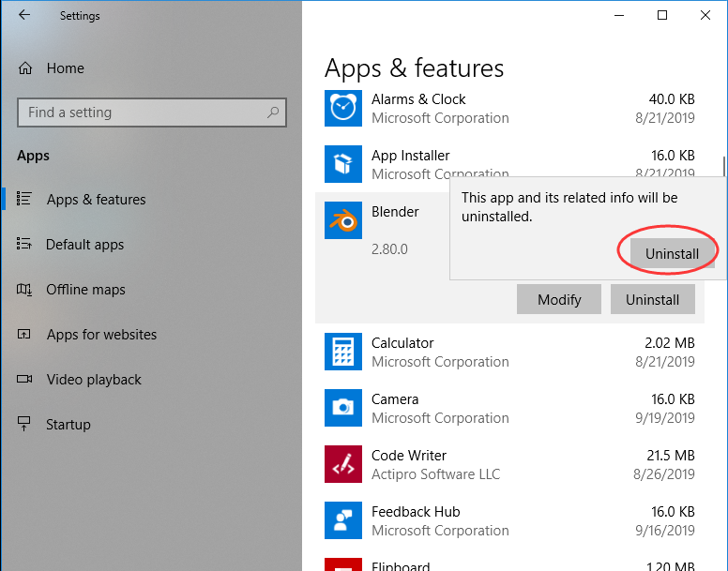Screen dimensions: 728x571
Task: Select Camera entry text
Action: tap(395, 398)
